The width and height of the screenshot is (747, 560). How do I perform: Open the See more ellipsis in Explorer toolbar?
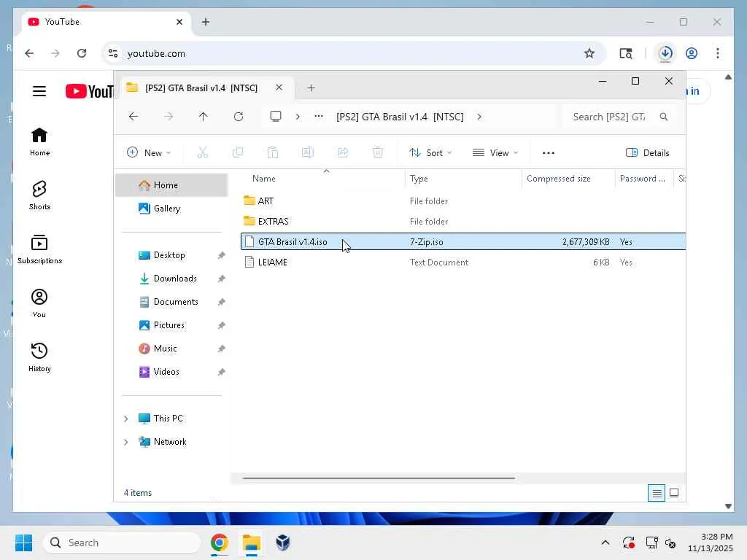(549, 153)
